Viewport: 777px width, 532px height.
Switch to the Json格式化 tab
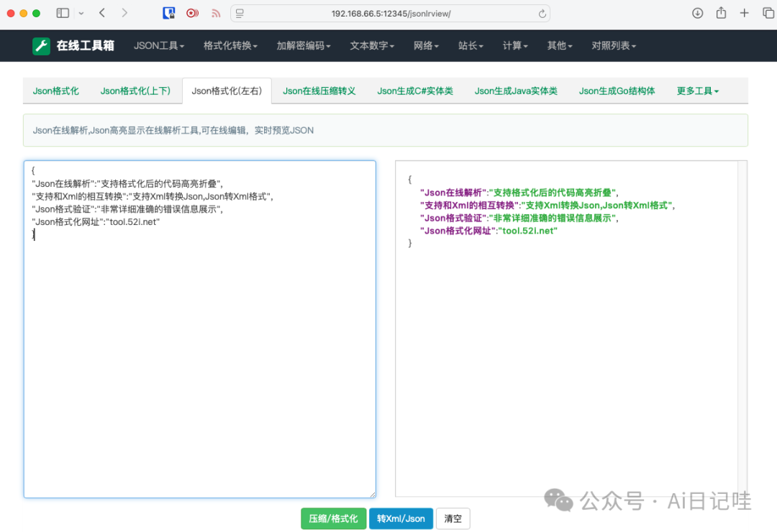click(x=56, y=91)
